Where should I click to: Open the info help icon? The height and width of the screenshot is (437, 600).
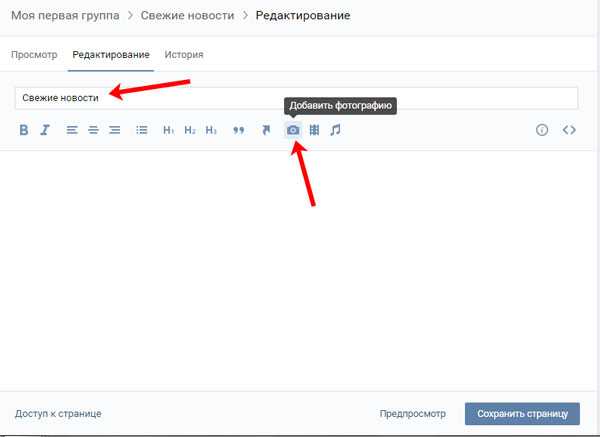click(x=542, y=130)
